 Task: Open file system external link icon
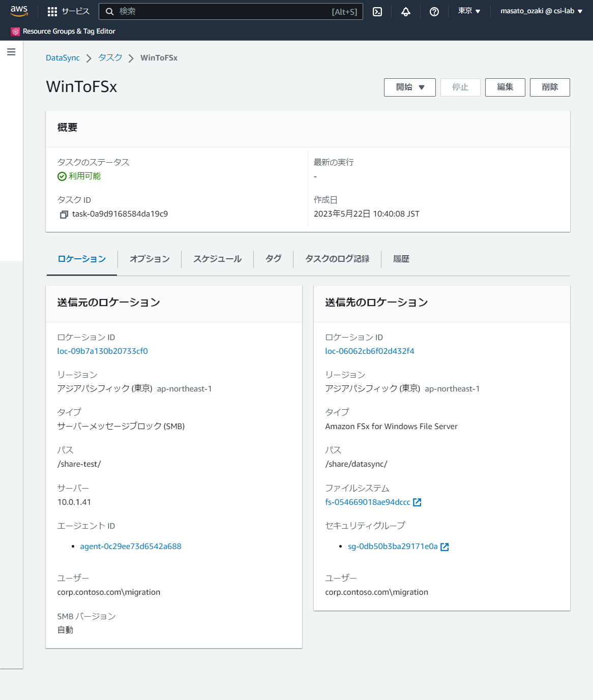coord(417,502)
